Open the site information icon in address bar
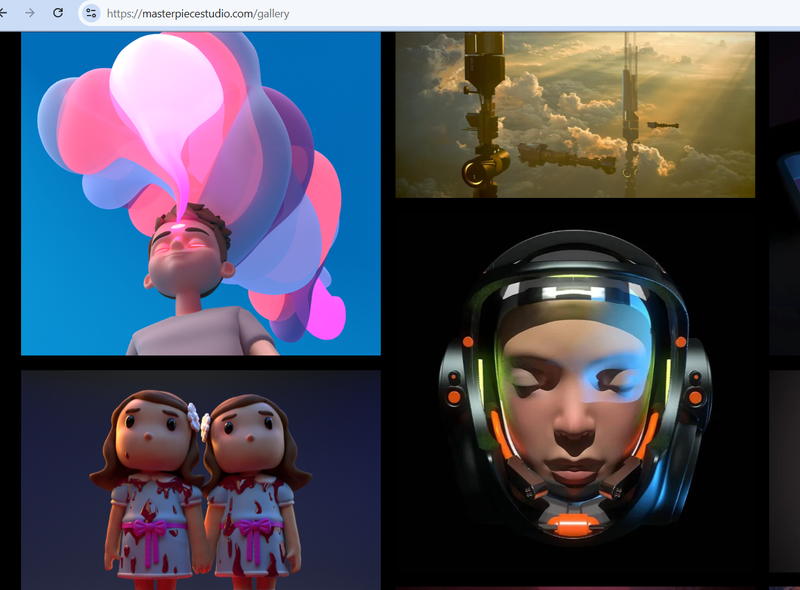Viewport: 800px width, 590px height. [91, 13]
